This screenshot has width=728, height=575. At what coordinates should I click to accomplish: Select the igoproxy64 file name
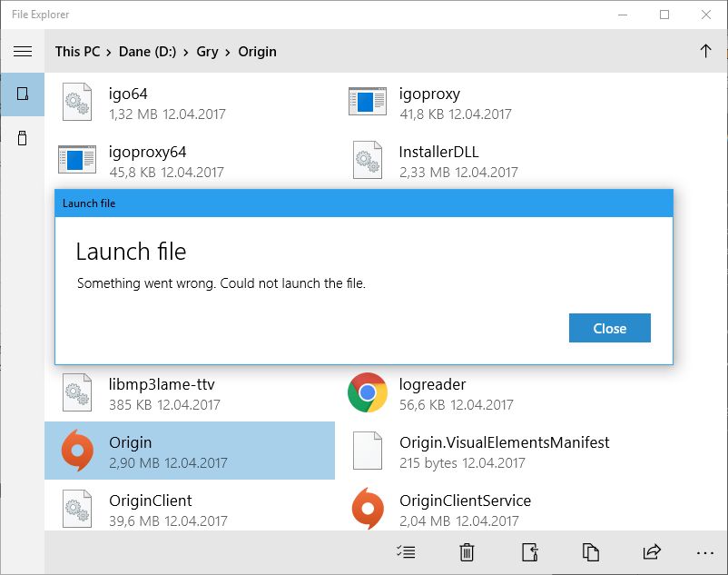[148, 152]
